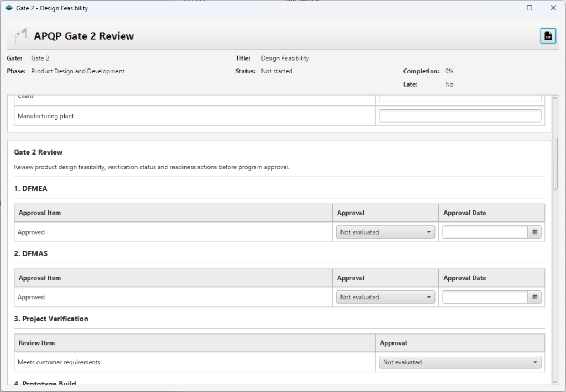The image size is (566, 392).
Task: Click the DFMEA Approval Item column header
Action: point(40,213)
